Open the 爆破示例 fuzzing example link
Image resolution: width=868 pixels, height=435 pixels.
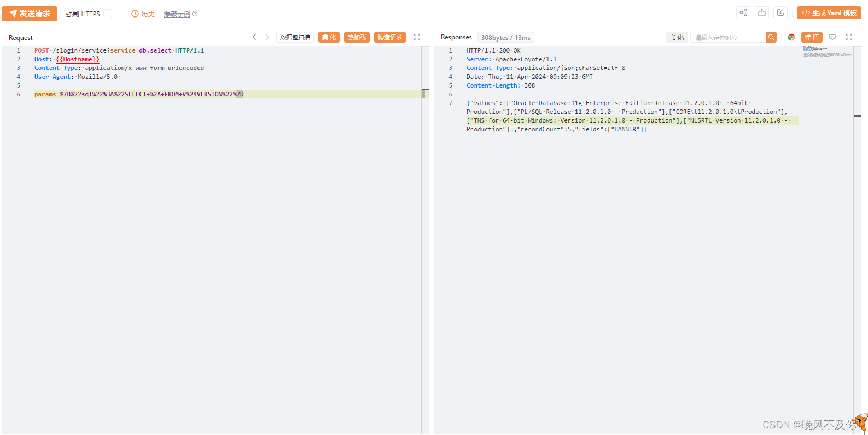[x=177, y=14]
